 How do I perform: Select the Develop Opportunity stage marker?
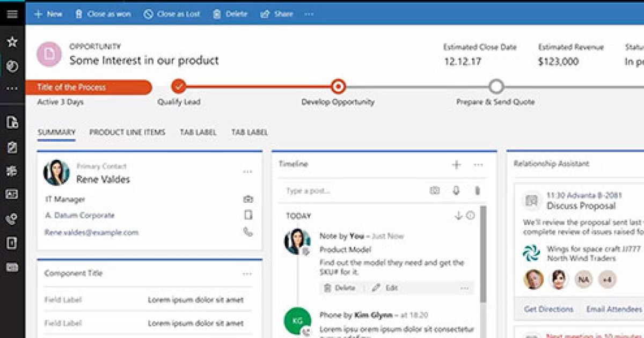(338, 86)
